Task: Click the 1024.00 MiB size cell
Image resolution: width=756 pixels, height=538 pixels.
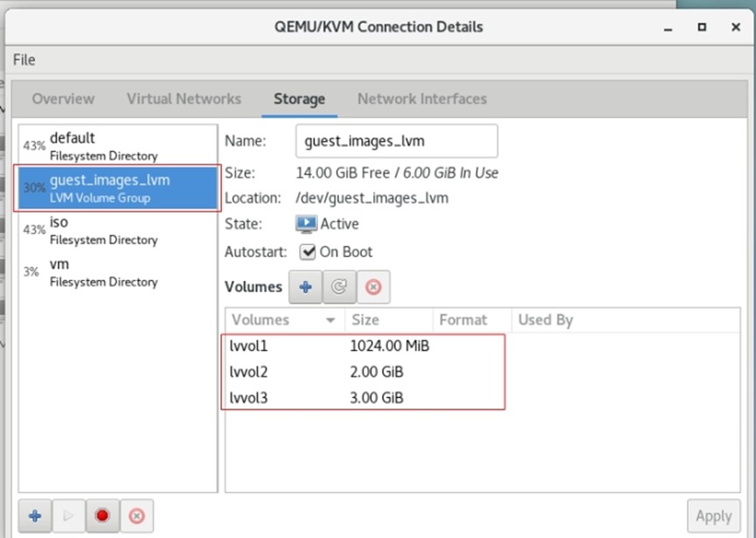Action: (x=390, y=346)
